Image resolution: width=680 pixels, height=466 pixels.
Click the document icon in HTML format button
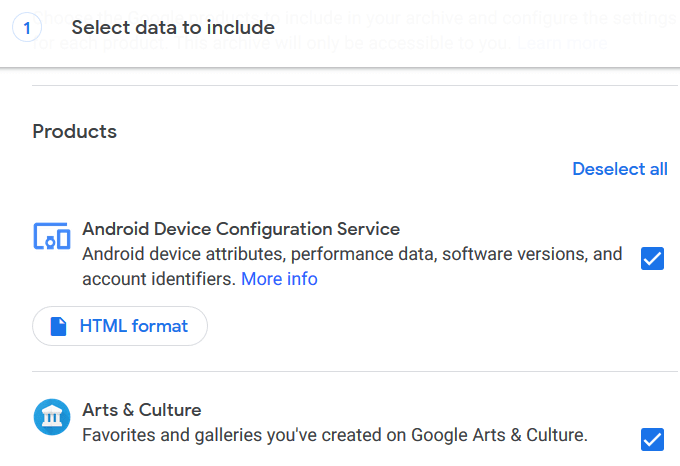pyautogui.click(x=59, y=326)
